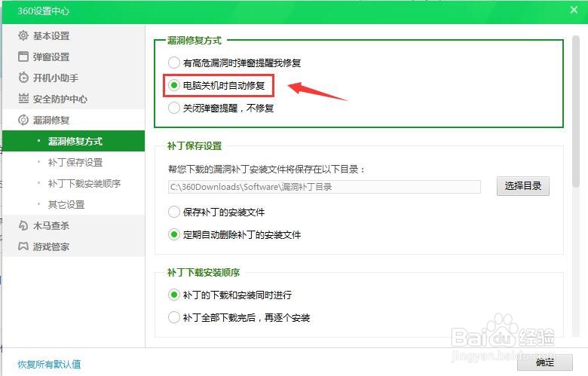Click the wall icon beside 安全防护中心
The width and height of the screenshot is (588, 376).
pos(23,99)
